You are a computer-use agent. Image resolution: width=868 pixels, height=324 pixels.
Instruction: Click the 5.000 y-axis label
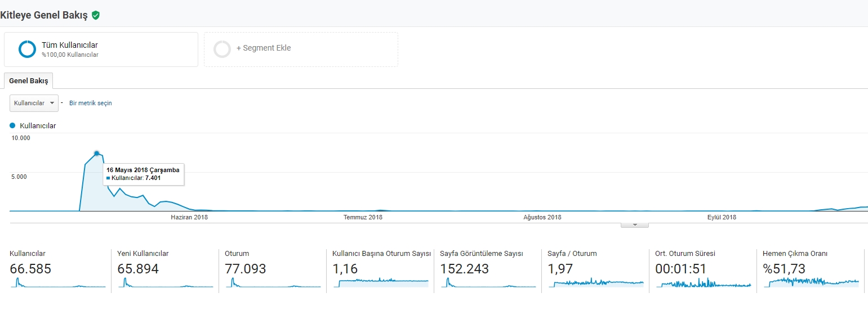pos(19,177)
